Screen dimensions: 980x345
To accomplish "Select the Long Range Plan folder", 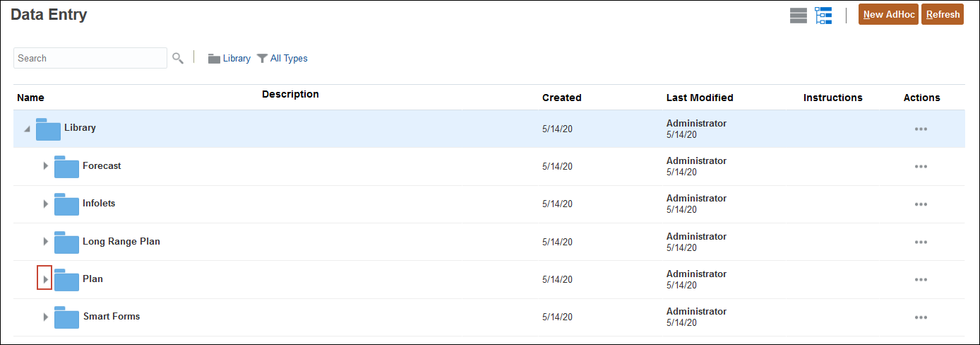I will coord(121,241).
